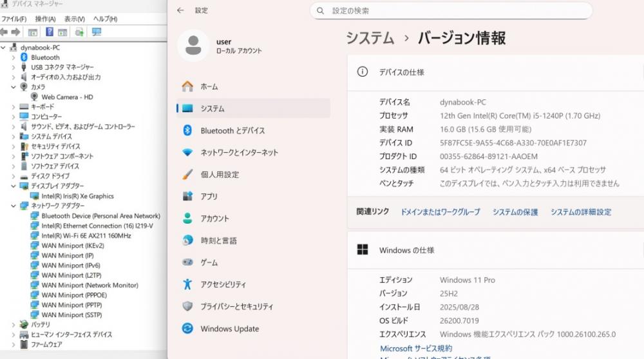Screen dimensions: 644x359
Task: Open Microsoft サービス規約 link
Action: (416, 348)
